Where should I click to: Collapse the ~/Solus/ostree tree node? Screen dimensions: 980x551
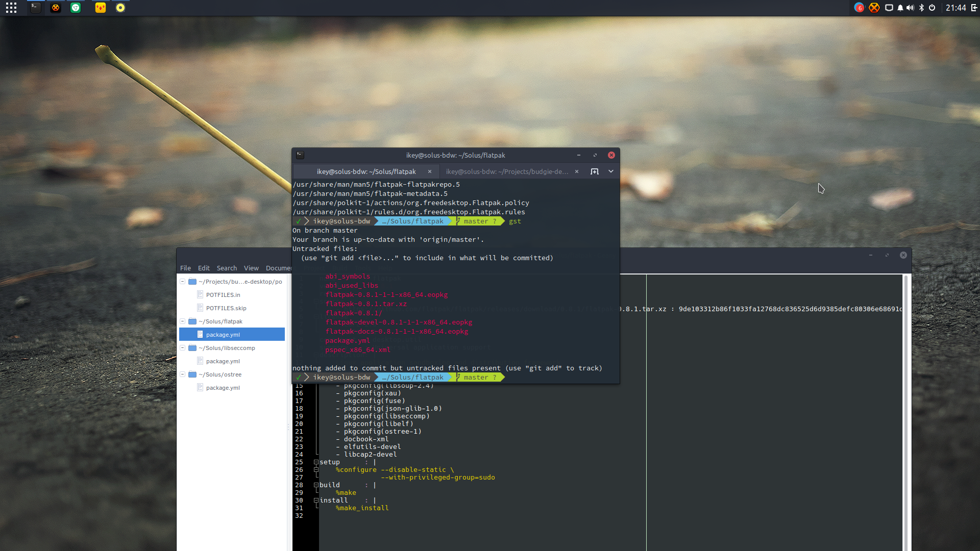point(182,374)
